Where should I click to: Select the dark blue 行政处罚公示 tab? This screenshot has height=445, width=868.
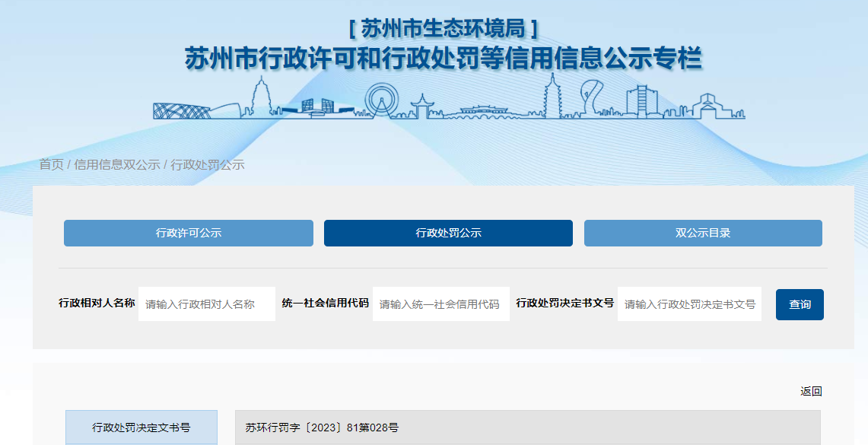click(448, 233)
